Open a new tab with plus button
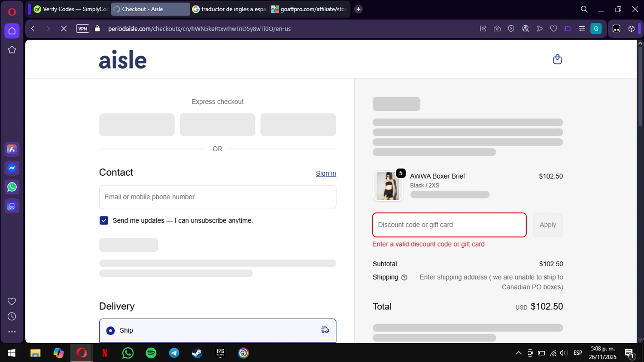The image size is (644, 362). [x=358, y=9]
